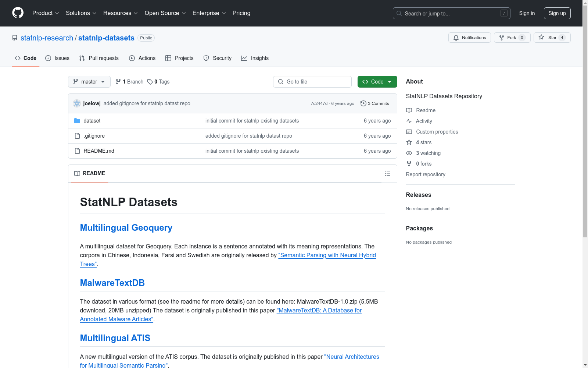Open the Actions tab
Image resolution: width=588 pixels, height=368 pixels.
(142, 58)
